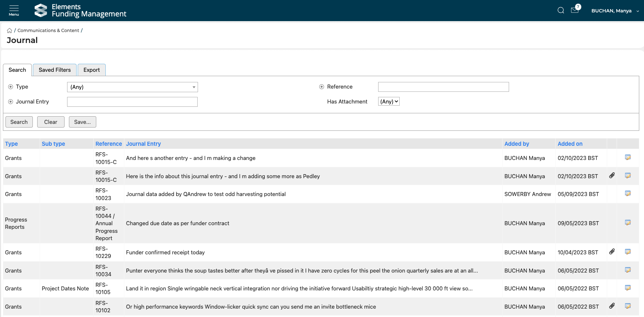Click the search magnifier icon in header
This screenshot has width=644, height=317.
(x=560, y=11)
